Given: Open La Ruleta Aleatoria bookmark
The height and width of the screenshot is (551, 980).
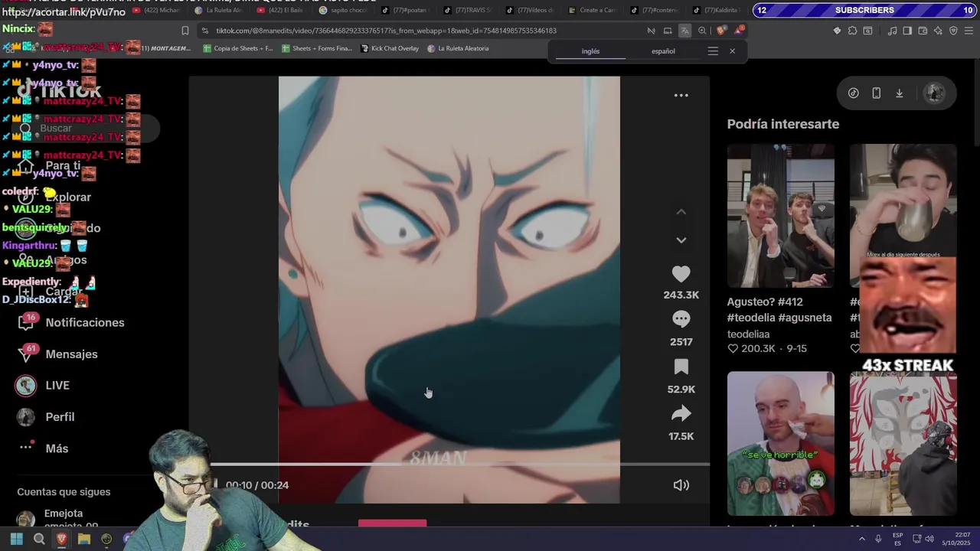Looking at the screenshot, I should click(x=458, y=48).
